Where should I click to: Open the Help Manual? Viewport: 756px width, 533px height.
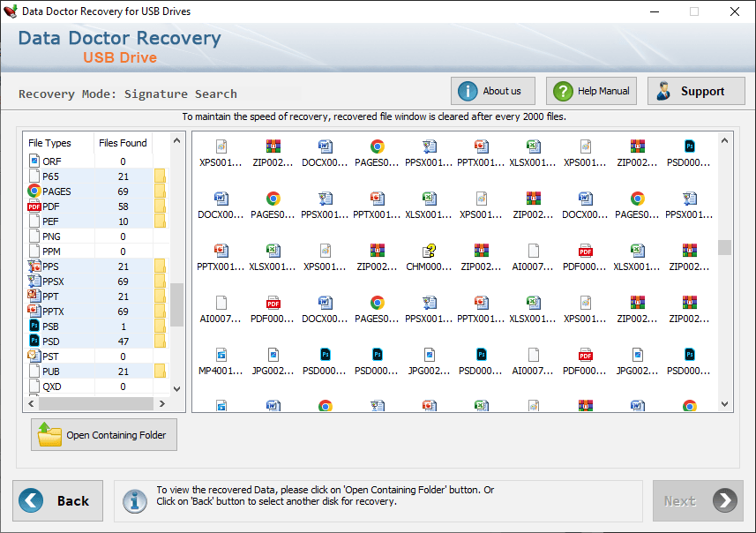[x=591, y=91]
